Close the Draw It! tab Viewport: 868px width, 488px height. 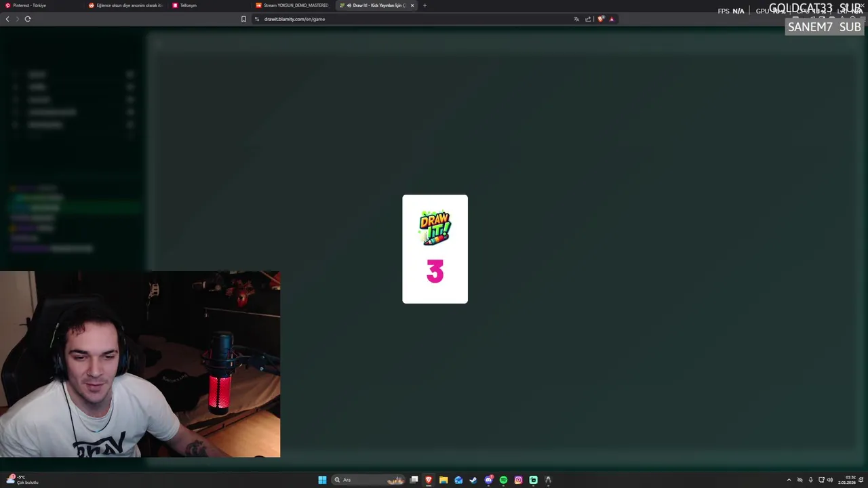(x=412, y=5)
